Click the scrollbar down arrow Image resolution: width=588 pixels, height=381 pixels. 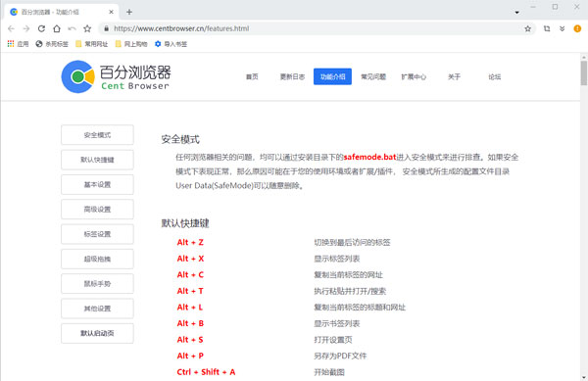tap(584, 377)
